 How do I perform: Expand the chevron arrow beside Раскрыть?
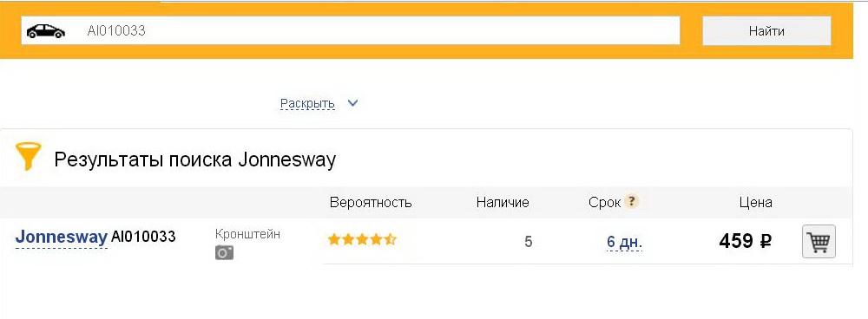click(x=352, y=103)
